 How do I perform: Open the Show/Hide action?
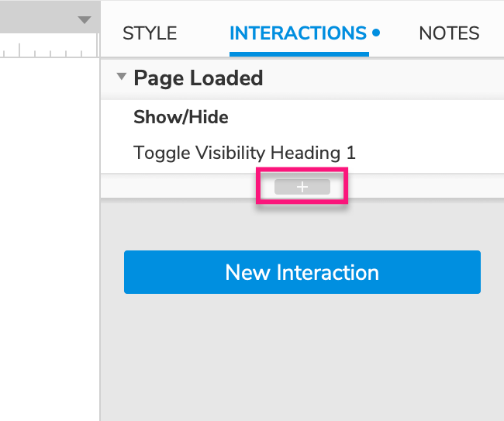181,117
